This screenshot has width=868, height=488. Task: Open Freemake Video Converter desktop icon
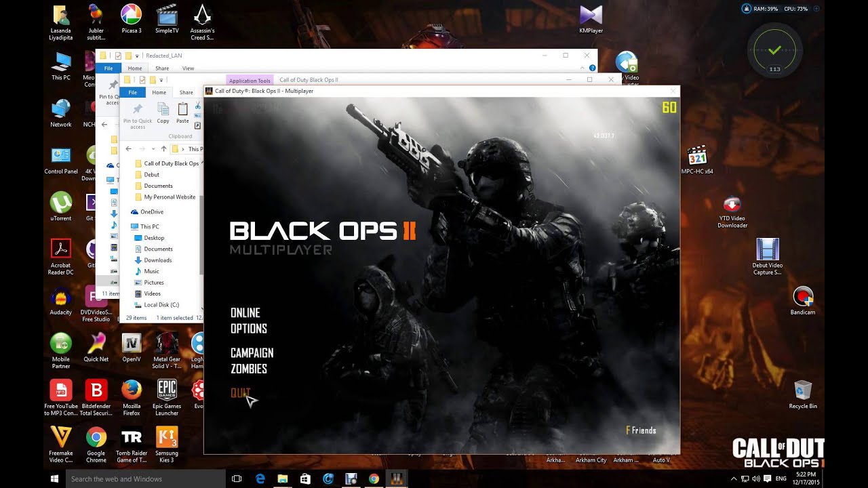point(61,444)
